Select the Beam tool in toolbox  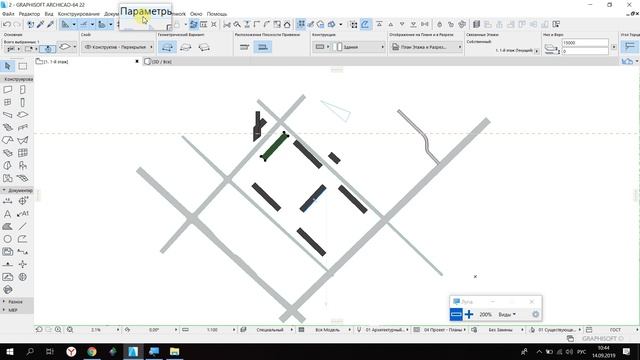click(x=7, y=115)
